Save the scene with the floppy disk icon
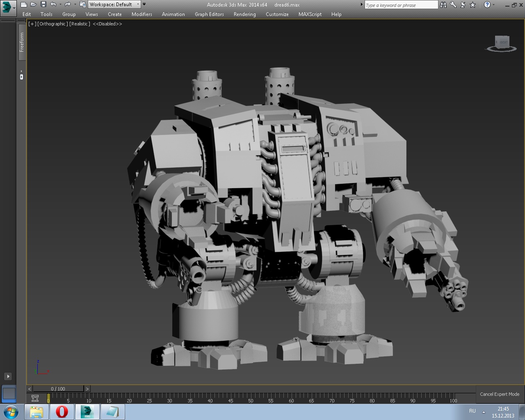 click(43, 5)
